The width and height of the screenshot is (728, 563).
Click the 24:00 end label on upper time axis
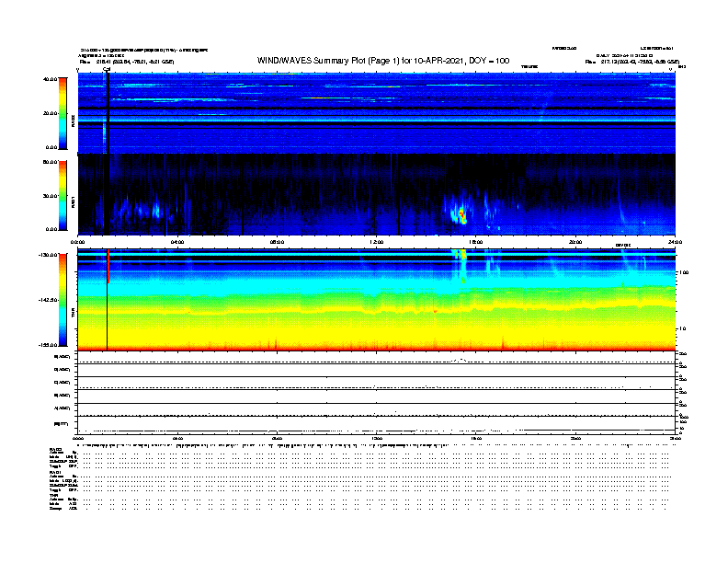point(675,242)
